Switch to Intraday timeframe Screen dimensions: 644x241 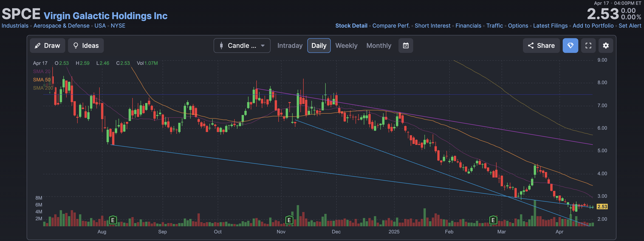click(x=290, y=46)
